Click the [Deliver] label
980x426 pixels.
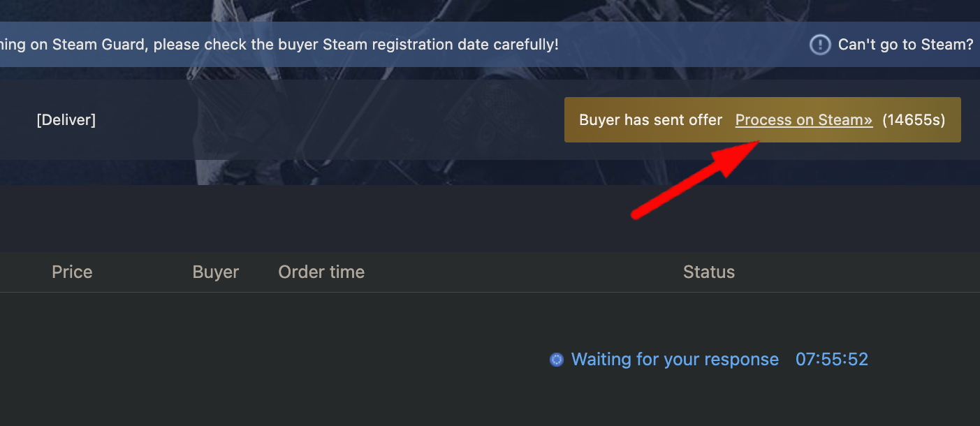pyautogui.click(x=66, y=120)
